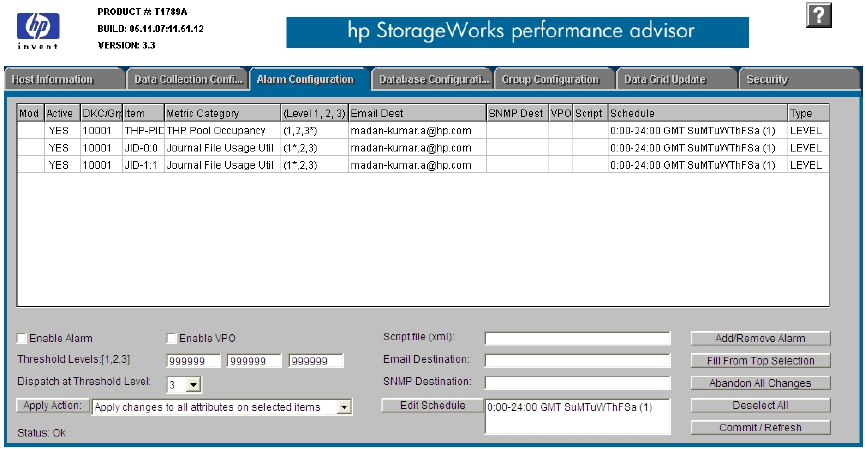Viewport: 865px width, 449px height.
Task: Enable the Enable Alarm checkbox
Action: coord(23,338)
